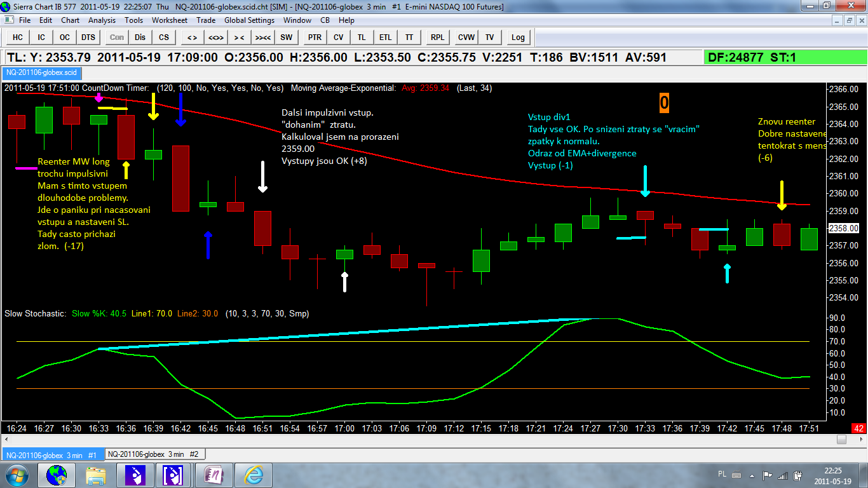
Task: Restore down the inner chart window
Action: click(849, 20)
